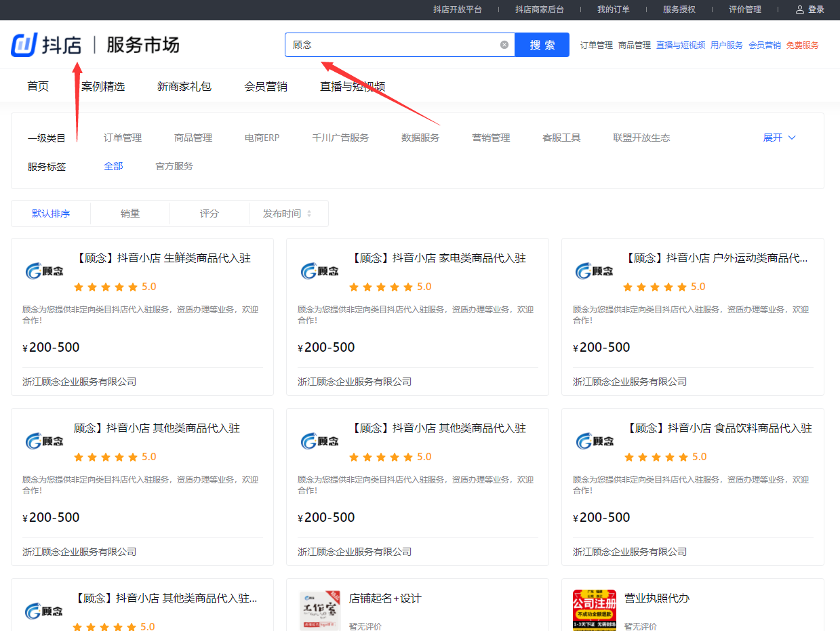Filter by 客服工具 category
840x631 pixels.
[561, 138]
